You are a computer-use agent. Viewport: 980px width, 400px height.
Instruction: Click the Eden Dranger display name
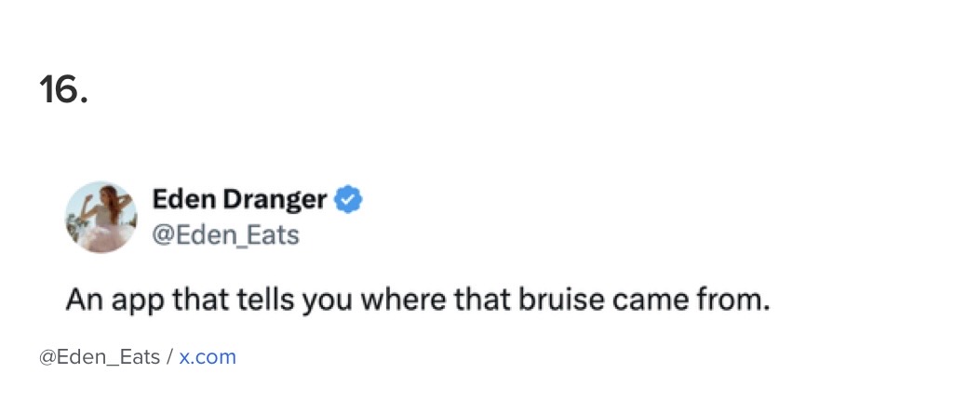point(239,199)
